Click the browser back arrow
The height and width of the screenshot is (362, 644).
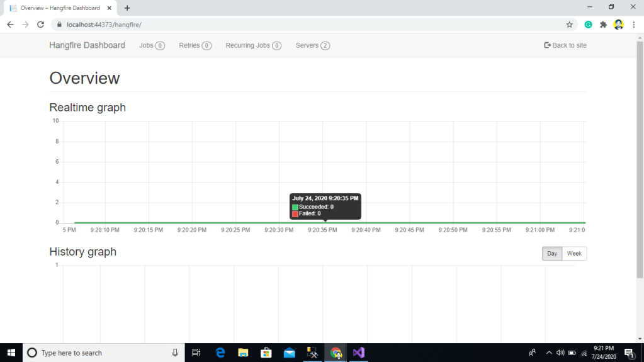tap(10, 25)
